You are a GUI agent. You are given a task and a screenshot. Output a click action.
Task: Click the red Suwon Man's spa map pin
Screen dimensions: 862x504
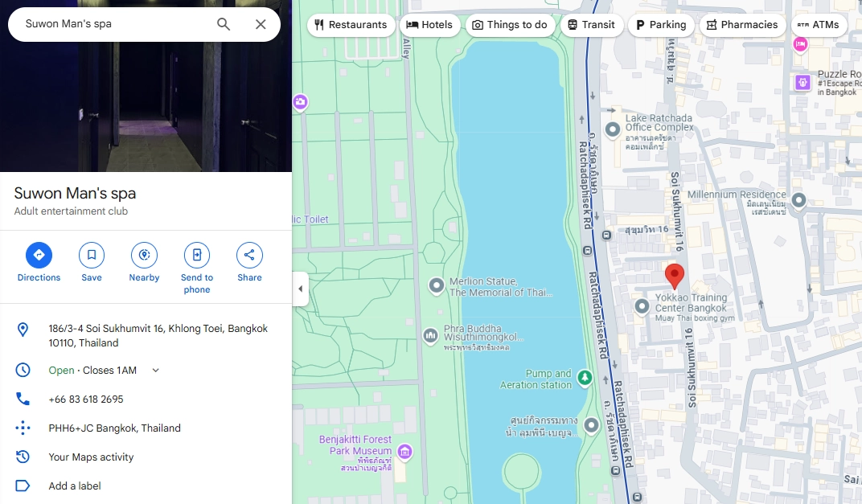click(675, 276)
